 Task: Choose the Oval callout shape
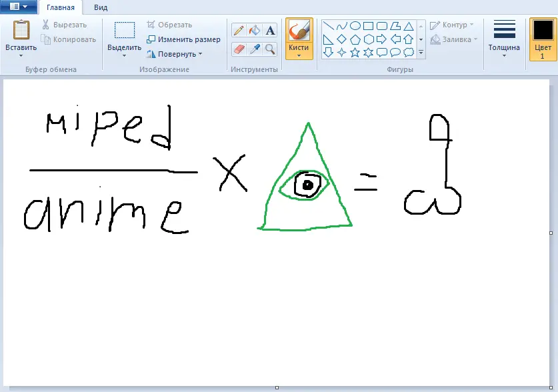click(395, 53)
